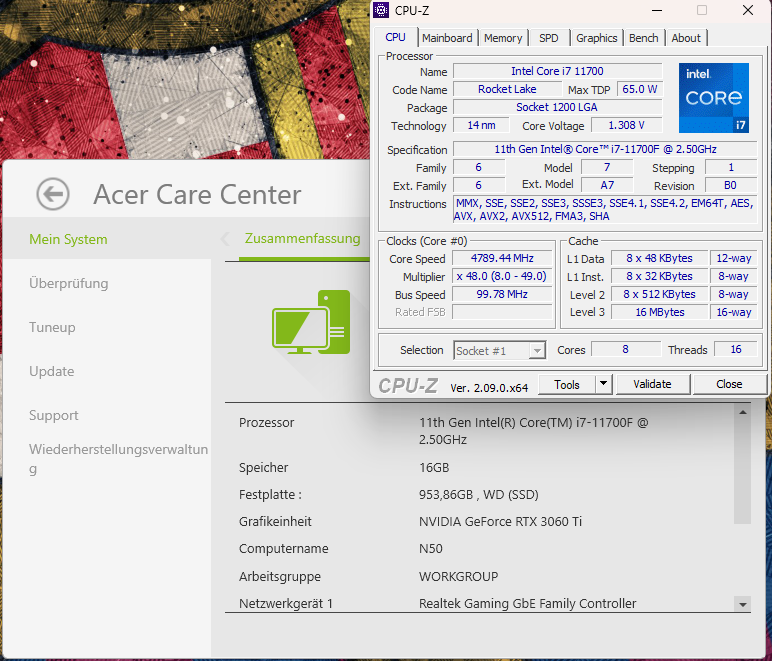
Task: Click the Cores value '8'
Action: [x=625, y=349]
